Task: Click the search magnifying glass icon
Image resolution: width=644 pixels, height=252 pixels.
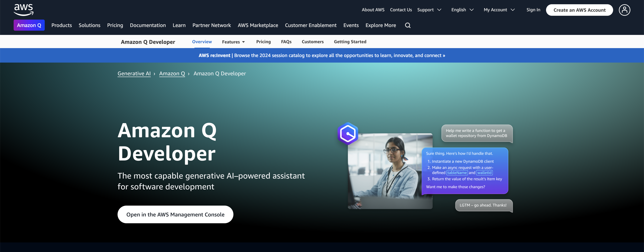Action: coord(407,26)
